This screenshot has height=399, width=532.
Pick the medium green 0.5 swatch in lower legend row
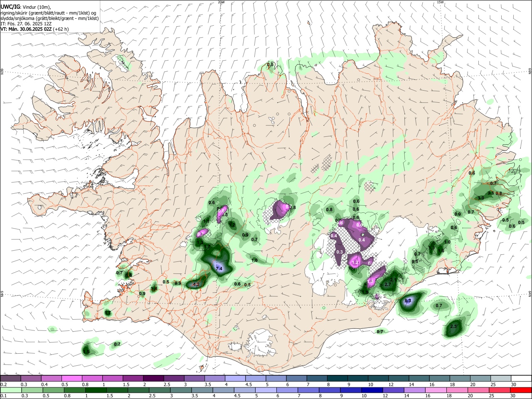[53, 390]
